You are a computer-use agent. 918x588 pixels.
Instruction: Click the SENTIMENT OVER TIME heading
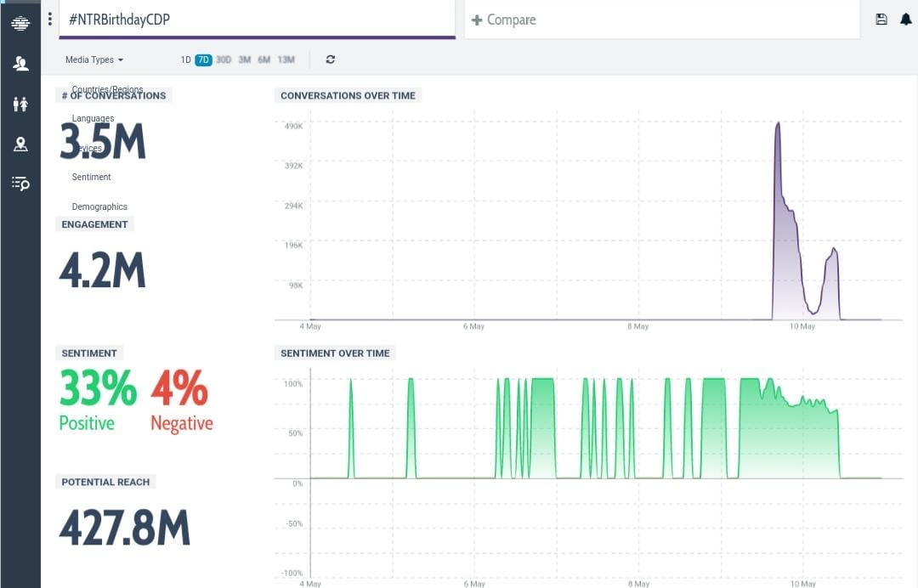click(335, 353)
